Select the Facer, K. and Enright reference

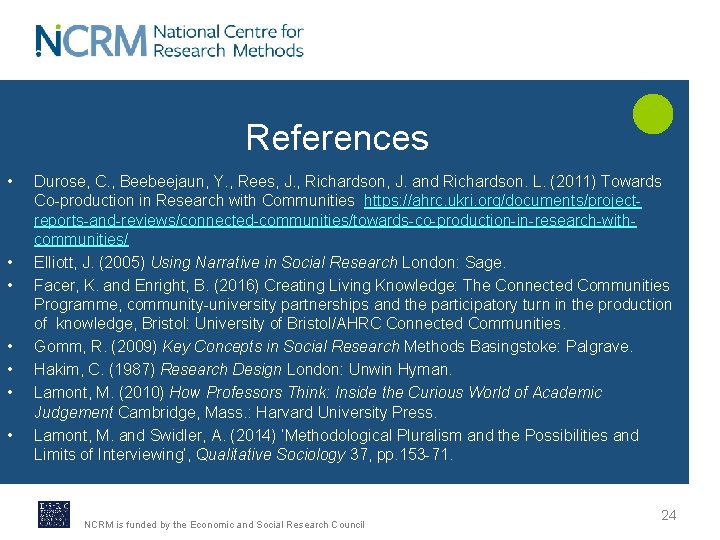353,304
